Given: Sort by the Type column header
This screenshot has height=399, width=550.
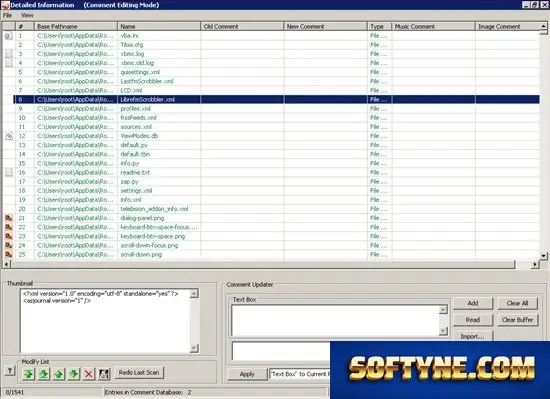Looking at the screenshot, I should pos(379,26).
